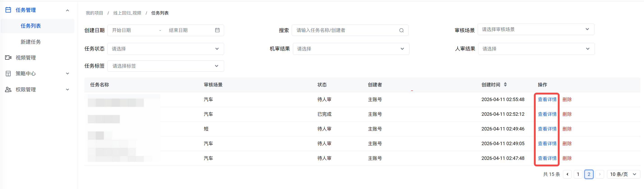Expand the 权限管理 menu chevron

67,90
